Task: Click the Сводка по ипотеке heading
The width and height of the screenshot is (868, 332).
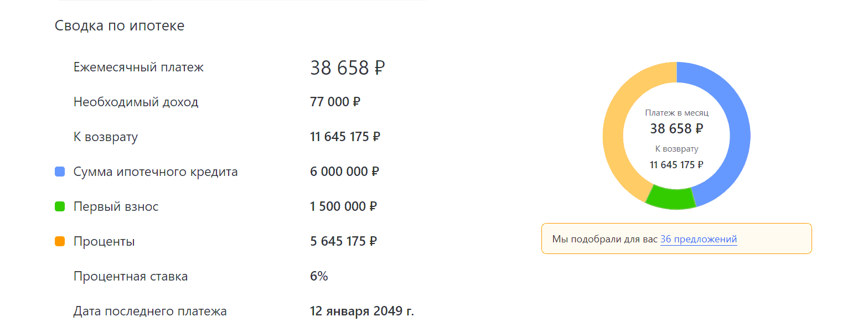Action: pyautogui.click(x=120, y=25)
